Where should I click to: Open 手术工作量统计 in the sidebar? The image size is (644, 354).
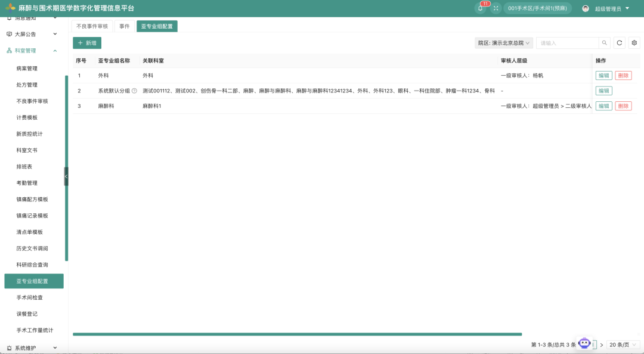tap(35, 331)
